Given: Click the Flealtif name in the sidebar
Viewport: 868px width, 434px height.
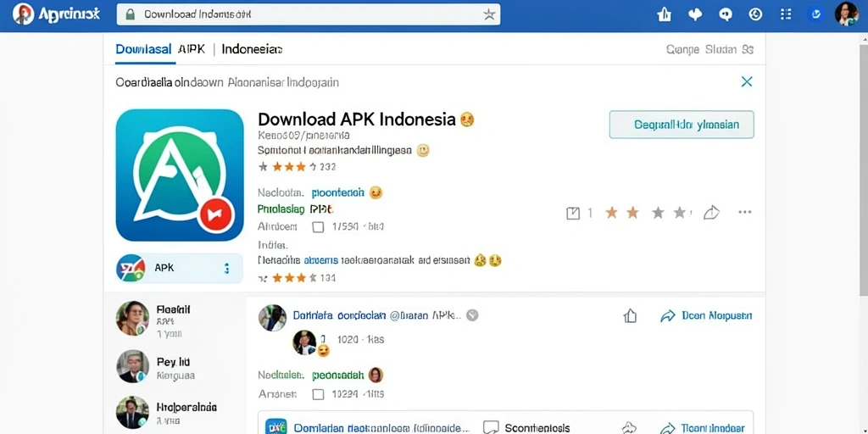Looking at the screenshot, I should click(173, 309).
